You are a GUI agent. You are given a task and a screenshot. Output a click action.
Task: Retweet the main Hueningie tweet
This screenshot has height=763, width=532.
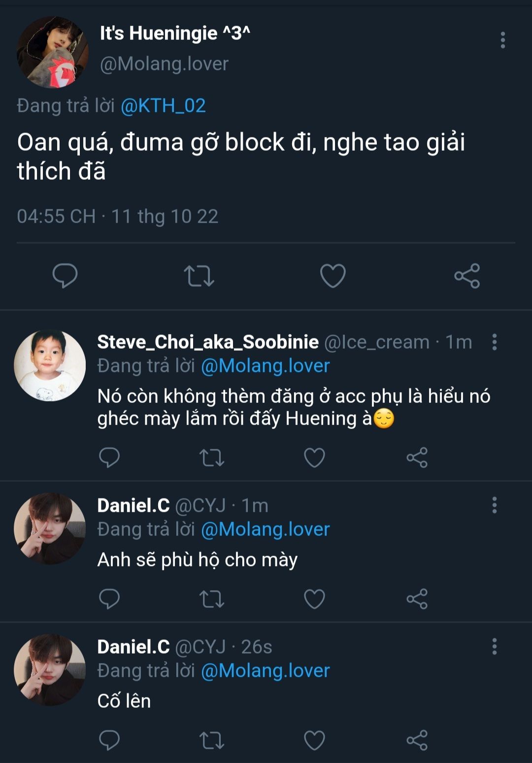[x=199, y=276]
